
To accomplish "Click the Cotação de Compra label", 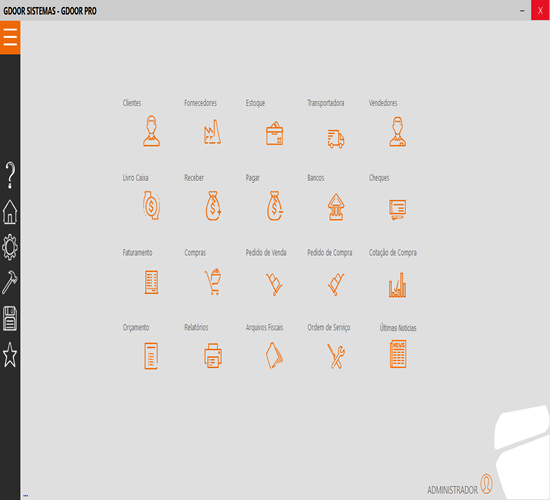I will pyautogui.click(x=393, y=253).
